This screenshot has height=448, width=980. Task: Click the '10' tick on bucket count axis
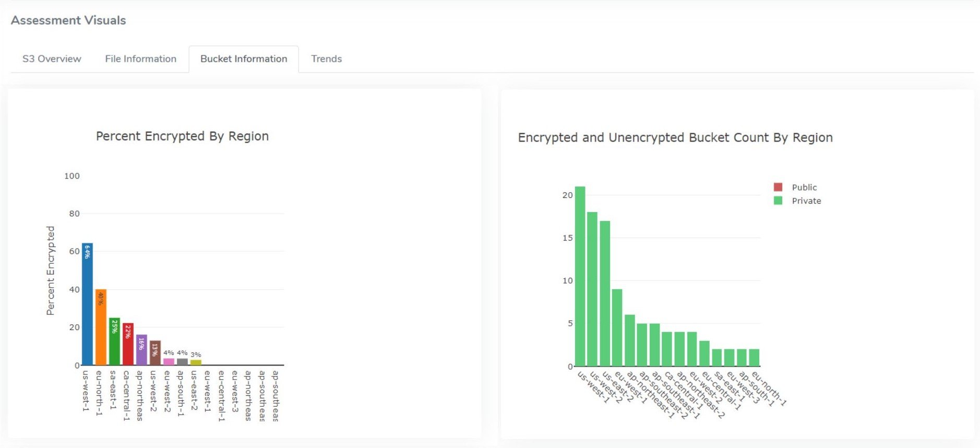pyautogui.click(x=567, y=281)
